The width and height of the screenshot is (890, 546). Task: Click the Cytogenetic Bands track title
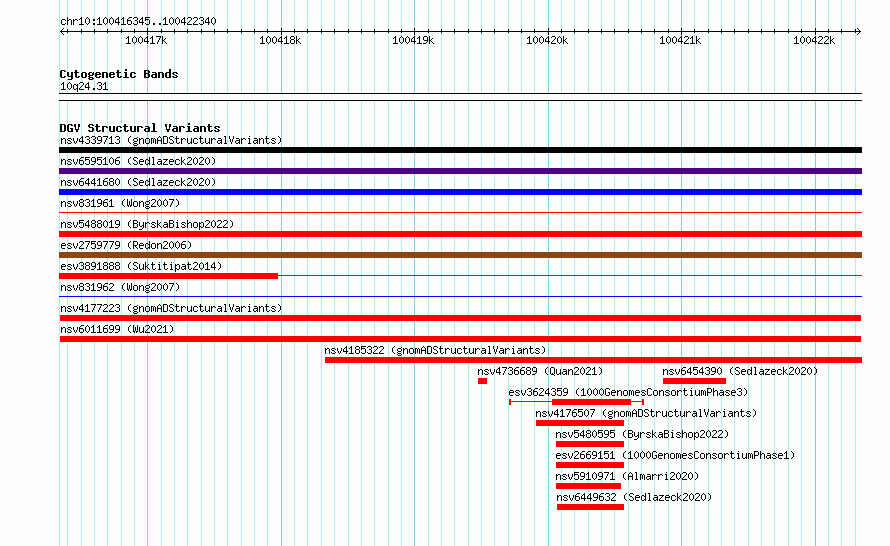point(119,74)
